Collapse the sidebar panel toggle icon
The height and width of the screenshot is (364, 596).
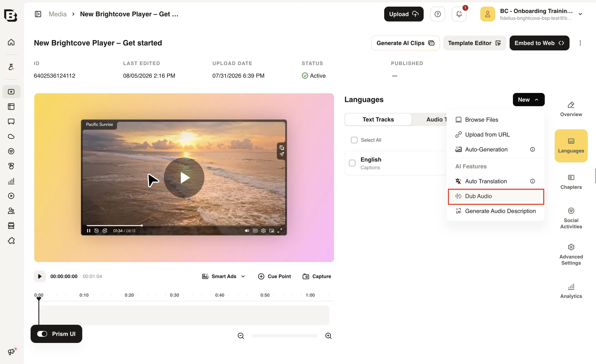[38, 14]
